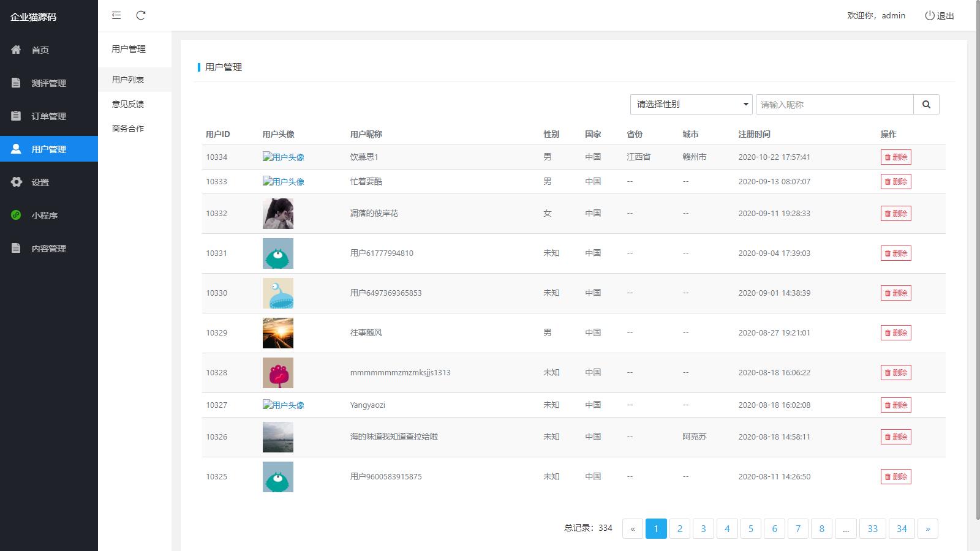This screenshot has width=980, height=551.
Task: Open 首页 from the home icon
Action: coord(17,50)
